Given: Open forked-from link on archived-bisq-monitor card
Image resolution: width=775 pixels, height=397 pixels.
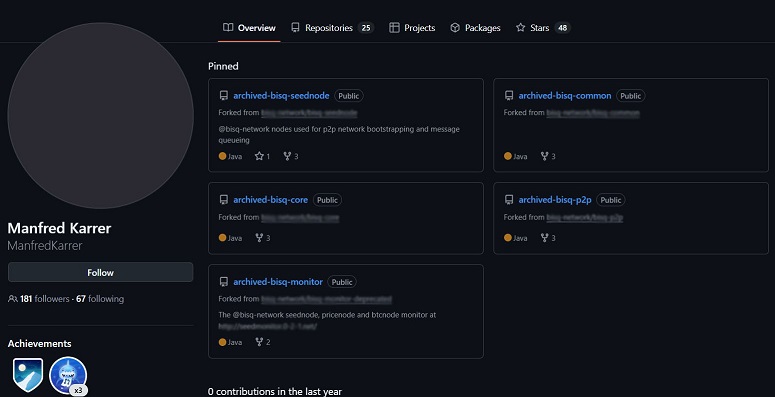Looking at the screenshot, I should coord(326,299).
